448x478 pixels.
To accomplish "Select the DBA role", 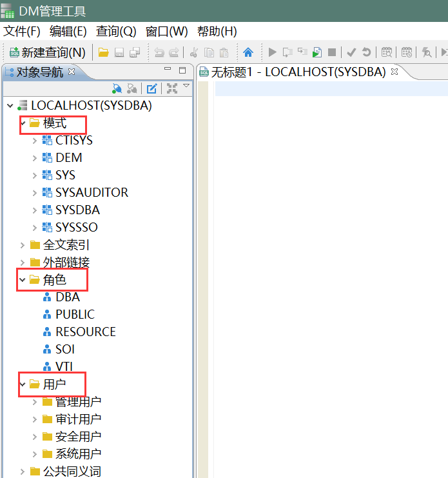I will coord(61,297).
